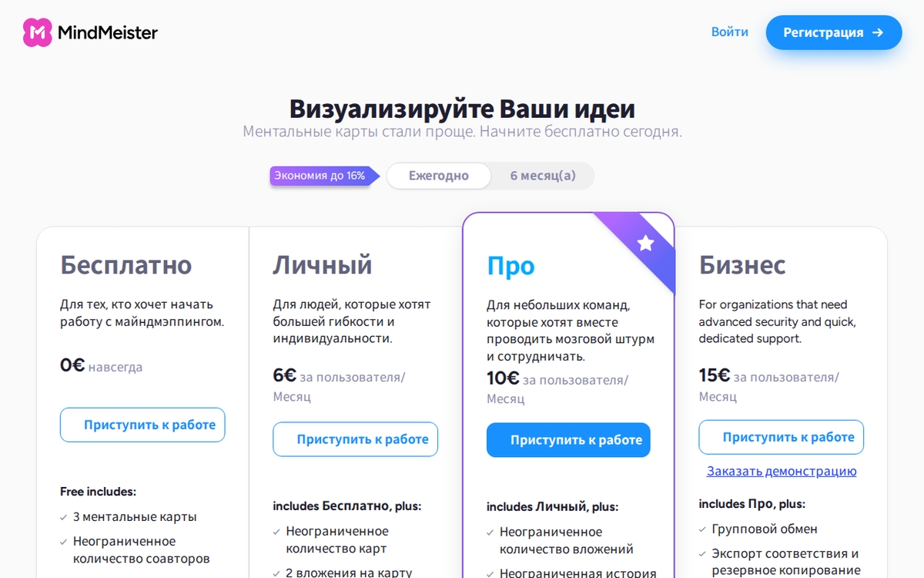Select the Ежегодно billing option

tap(439, 176)
